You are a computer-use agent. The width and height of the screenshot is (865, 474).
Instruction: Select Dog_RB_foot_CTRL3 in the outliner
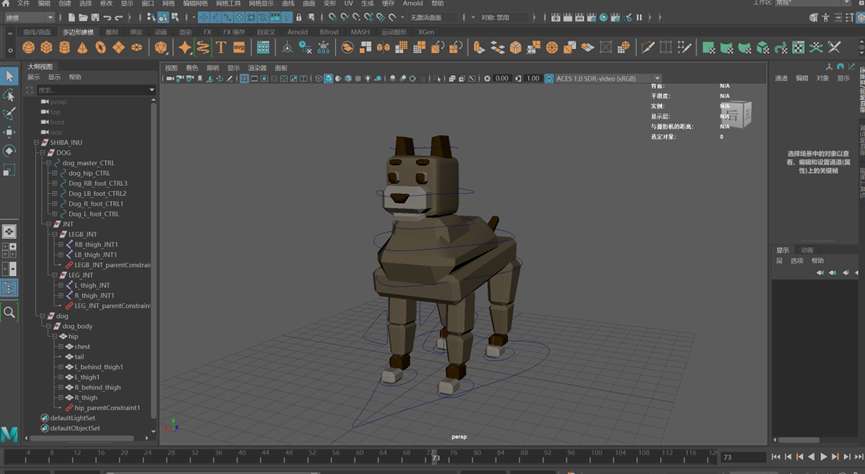[98, 183]
